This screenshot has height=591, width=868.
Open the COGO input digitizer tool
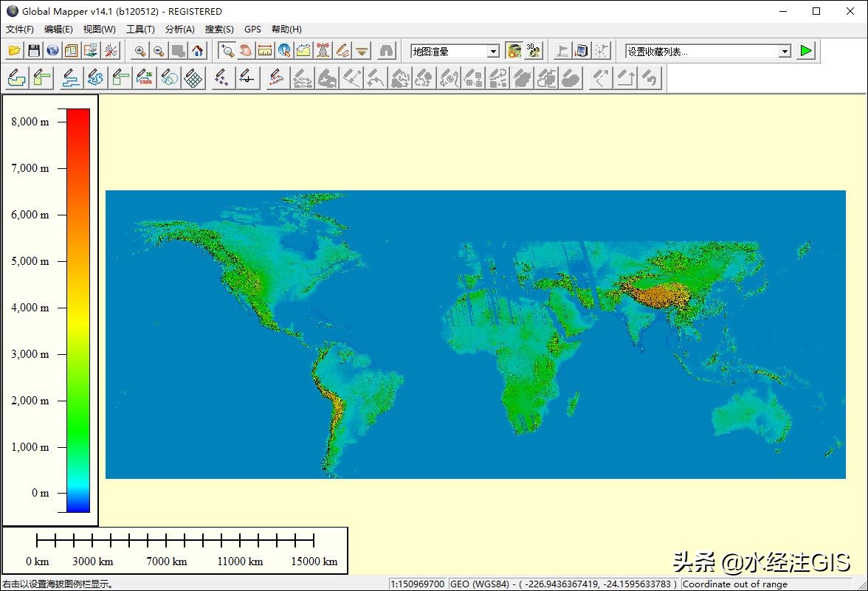[145, 78]
